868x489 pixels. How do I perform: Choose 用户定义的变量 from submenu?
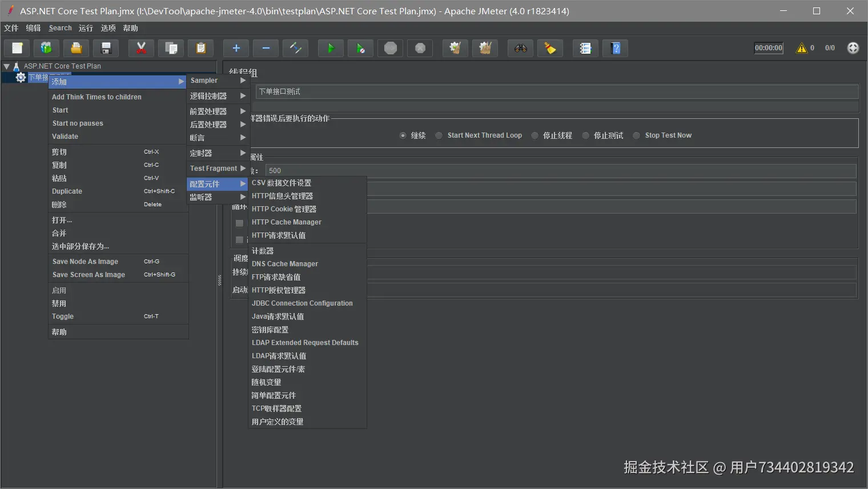[x=308, y=422]
